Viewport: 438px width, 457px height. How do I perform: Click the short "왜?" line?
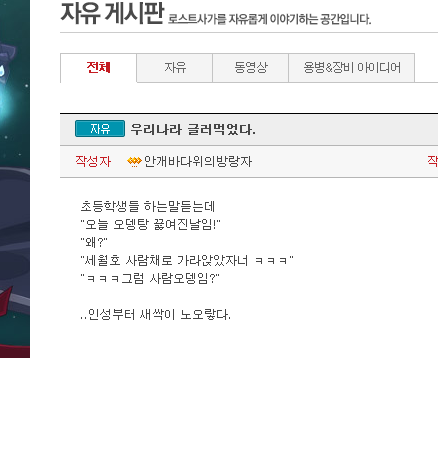(94, 242)
